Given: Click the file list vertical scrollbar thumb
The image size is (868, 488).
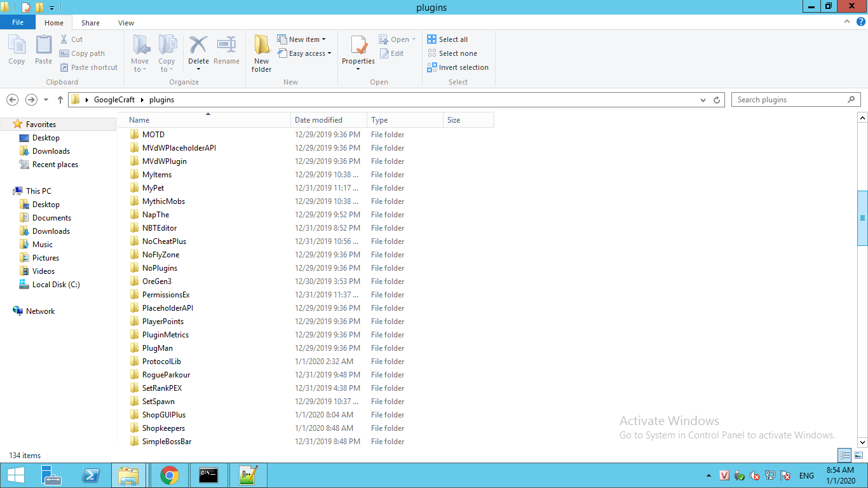Looking at the screenshot, I should [862, 218].
